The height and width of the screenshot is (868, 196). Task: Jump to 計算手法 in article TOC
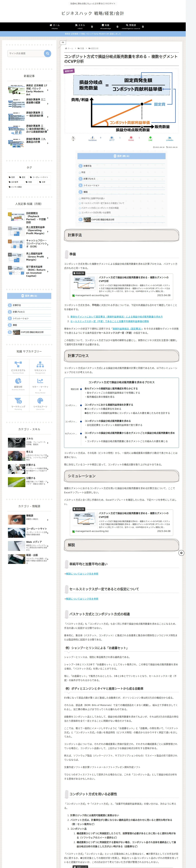87,166
